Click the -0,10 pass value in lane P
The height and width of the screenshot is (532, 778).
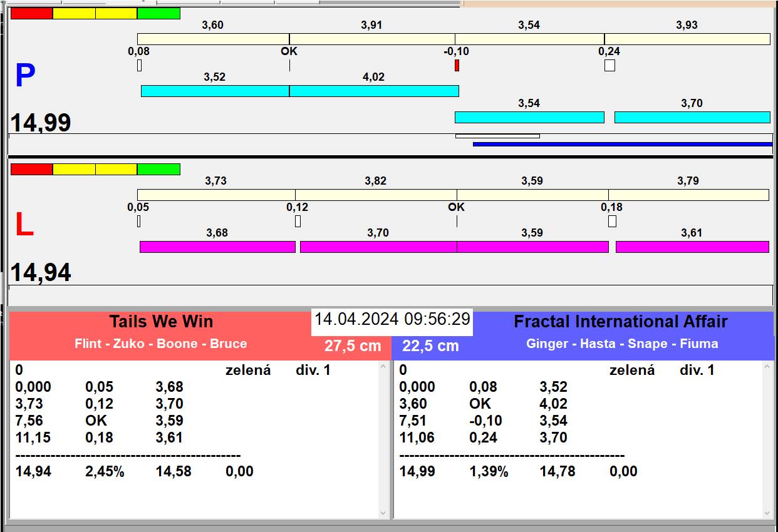(x=456, y=52)
